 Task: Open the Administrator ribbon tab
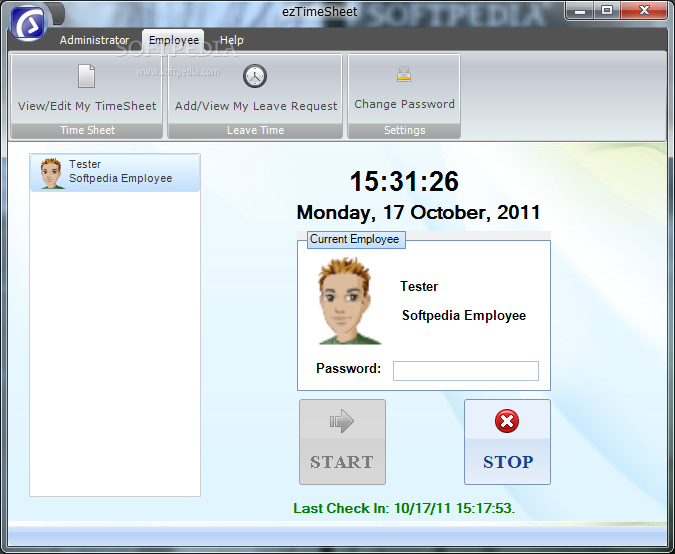pos(94,40)
